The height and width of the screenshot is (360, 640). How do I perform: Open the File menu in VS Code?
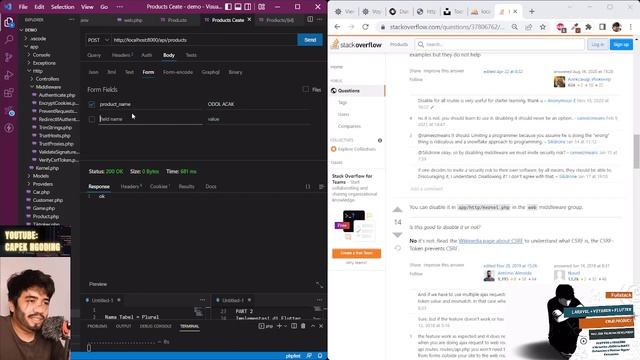(x=23, y=7)
